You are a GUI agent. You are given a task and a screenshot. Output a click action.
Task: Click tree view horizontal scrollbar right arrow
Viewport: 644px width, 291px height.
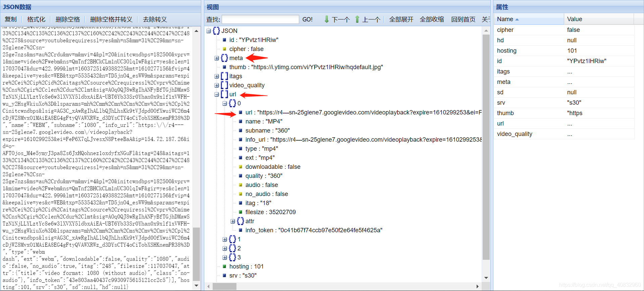tap(478, 287)
